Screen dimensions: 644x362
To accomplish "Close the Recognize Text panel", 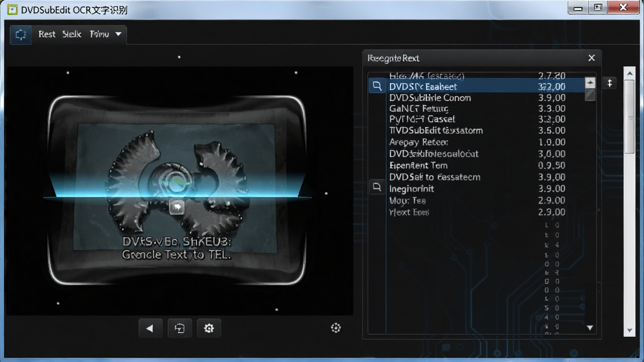I will (591, 58).
